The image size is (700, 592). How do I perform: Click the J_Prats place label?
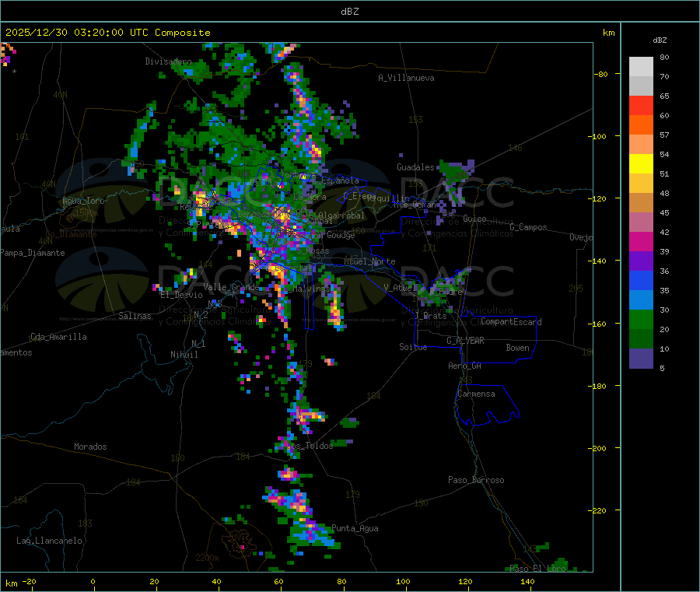click(x=431, y=316)
